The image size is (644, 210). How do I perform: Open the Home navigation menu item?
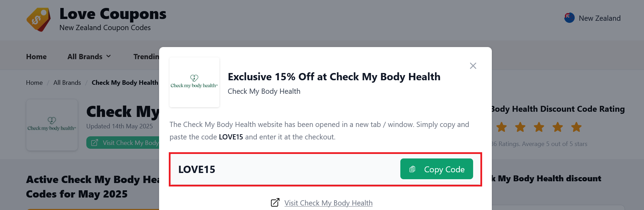[x=36, y=56]
